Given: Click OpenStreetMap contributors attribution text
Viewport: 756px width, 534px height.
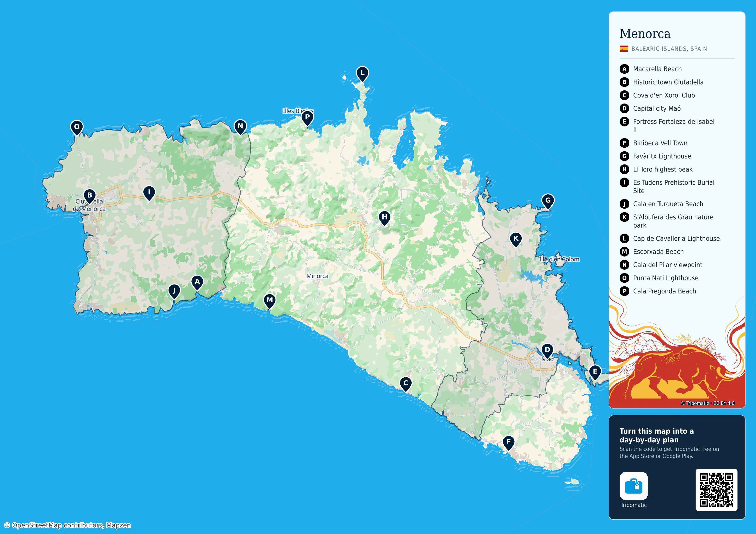Looking at the screenshot, I should click(x=67, y=525).
